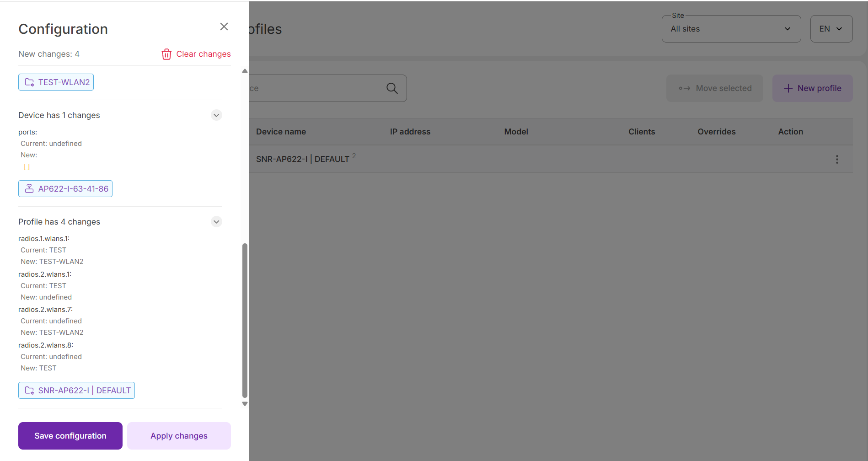Viewport: 868px width, 461px height.
Task: Click the Save configuration button
Action: pyautogui.click(x=70, y=436)
